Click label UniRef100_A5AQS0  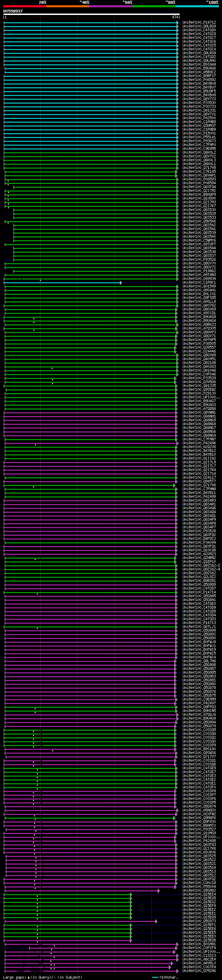(199, 810)
